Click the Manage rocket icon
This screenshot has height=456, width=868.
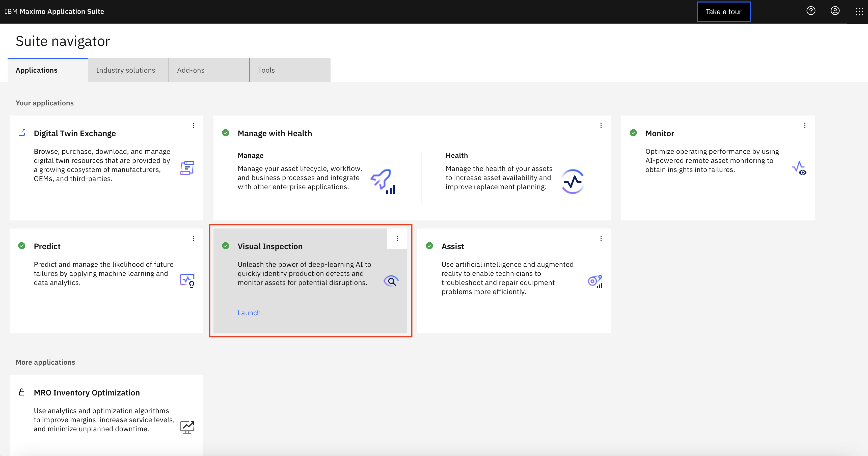(x=383, y=181)
